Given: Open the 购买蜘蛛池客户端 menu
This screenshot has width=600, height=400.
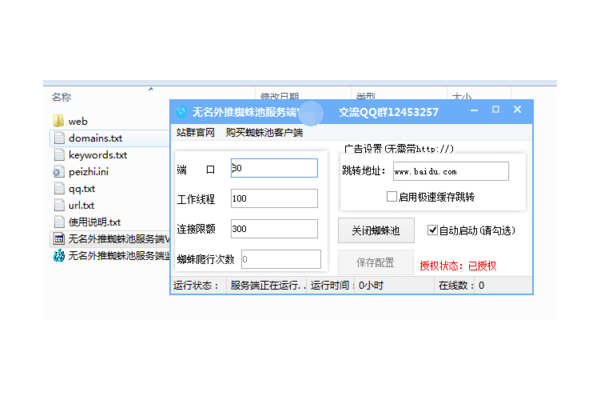Looking at the screenshot, I should tap(264, 133).
